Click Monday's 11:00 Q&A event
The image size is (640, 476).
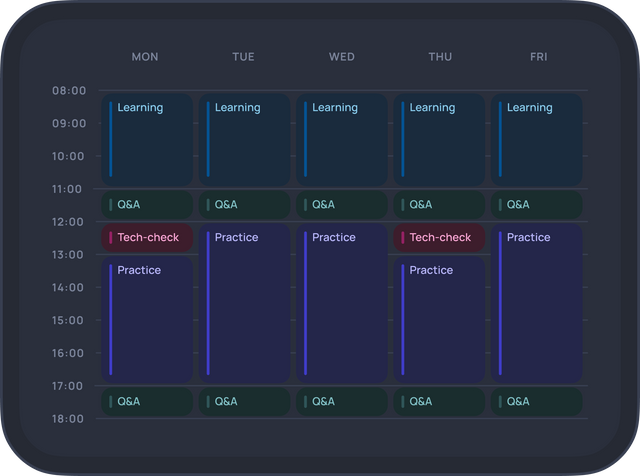(x=146, y=205)
